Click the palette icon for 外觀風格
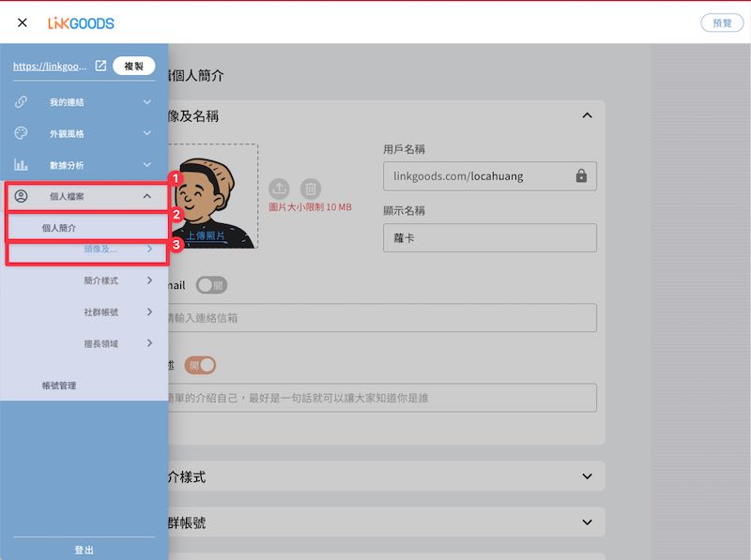Image resolution: width=751 pixels, height=560 pixels. [x=21, y=133]
